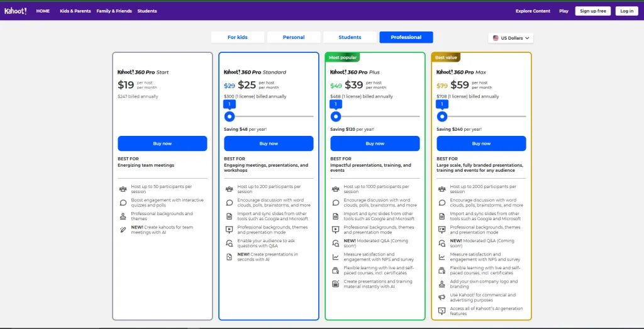
Task: Click participants icon in Pro Start plan
Action: [123, 189]
